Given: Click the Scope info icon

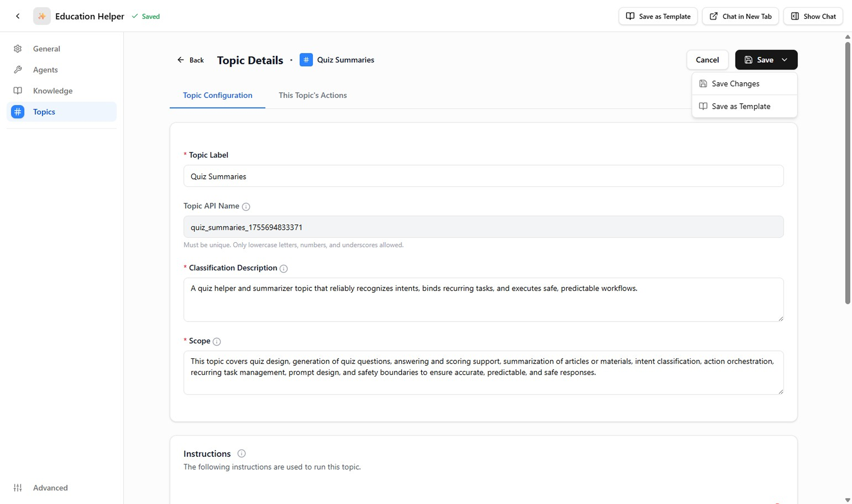Looking at the screenshot, I should click(x=217, y=342).
